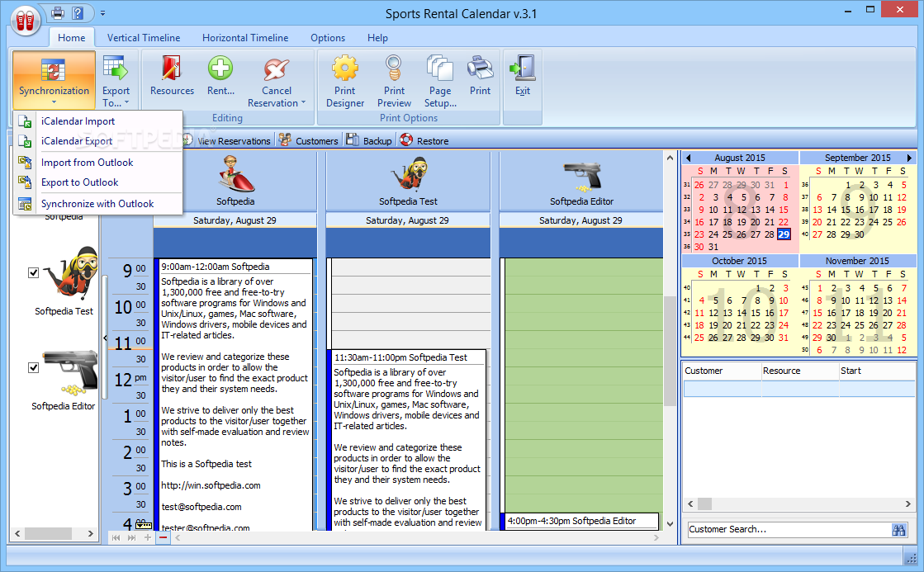Screen dimensions: 924x572
Task: Click the Export To icon
Action: click(x=116, y=69)
